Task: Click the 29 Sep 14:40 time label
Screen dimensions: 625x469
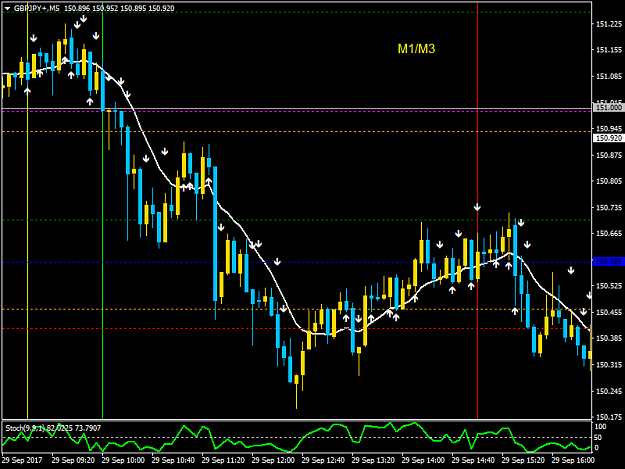Action: pyautogui.click(x=473, y=460)
